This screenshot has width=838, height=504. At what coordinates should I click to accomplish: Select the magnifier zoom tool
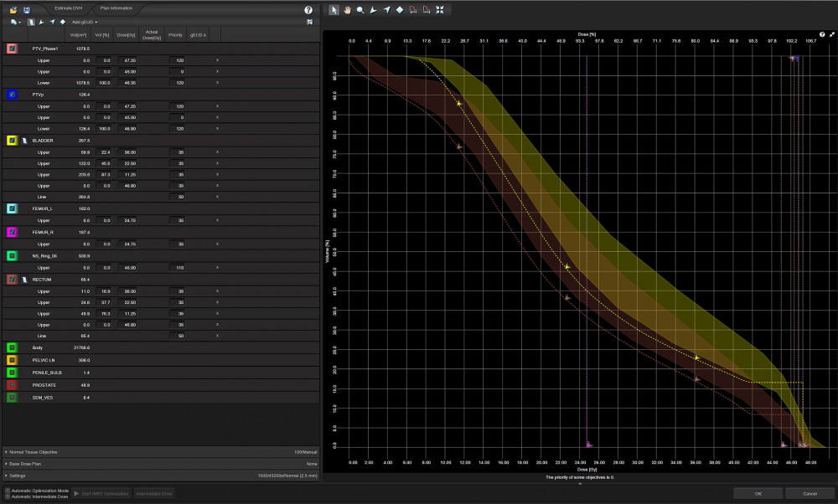point(360,9)
